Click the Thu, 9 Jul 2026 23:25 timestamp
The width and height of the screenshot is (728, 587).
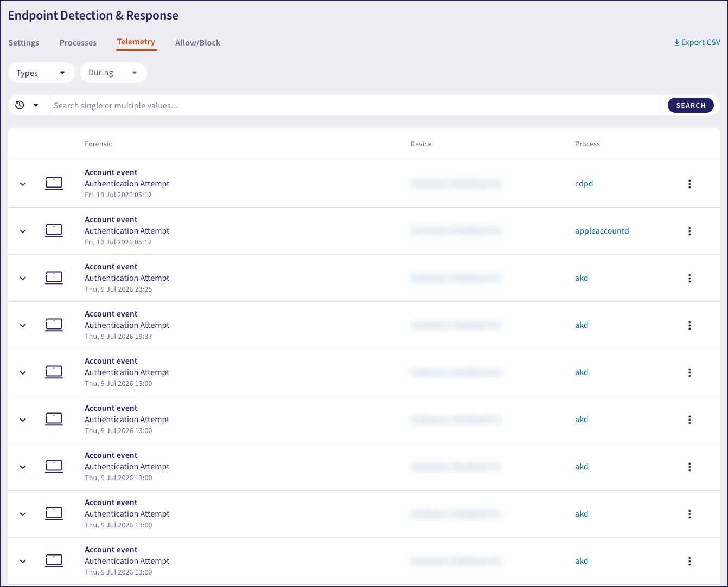[118, 289]
